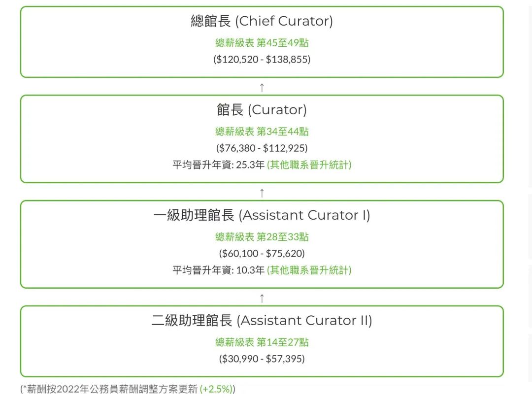Select the 總館長 (Chief Curator) heading
This screenshot has height=398, width=532.
pyautogui.click(x=262, y=21)
